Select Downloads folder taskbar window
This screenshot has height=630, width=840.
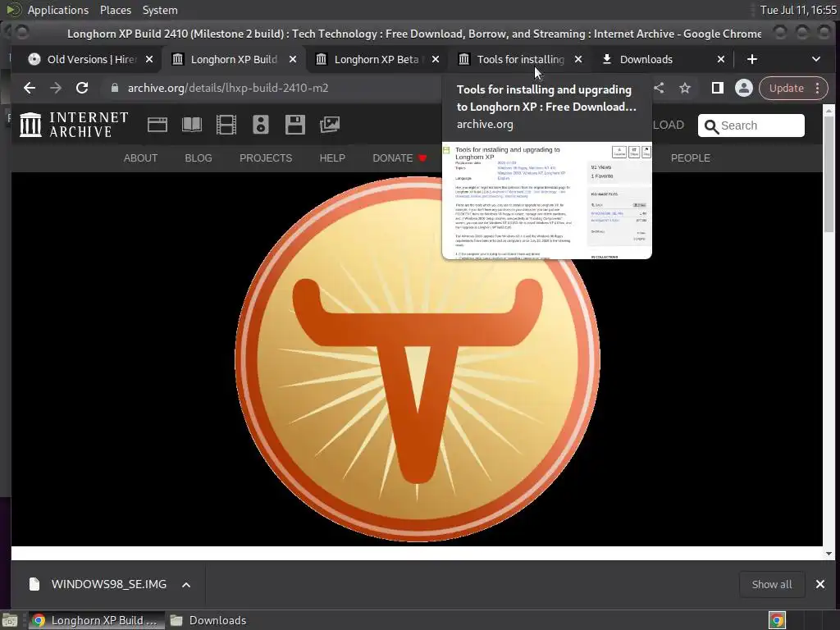(209, 620)
